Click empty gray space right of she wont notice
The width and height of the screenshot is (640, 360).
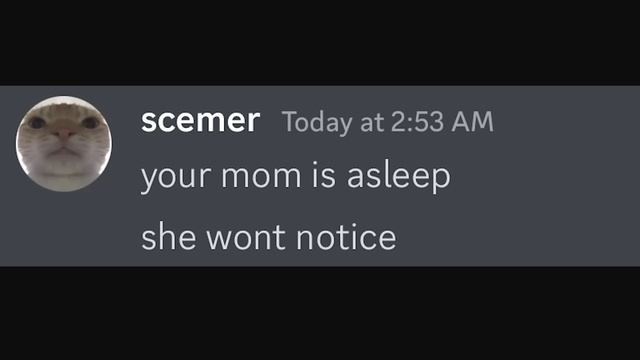tap(518, 238)
